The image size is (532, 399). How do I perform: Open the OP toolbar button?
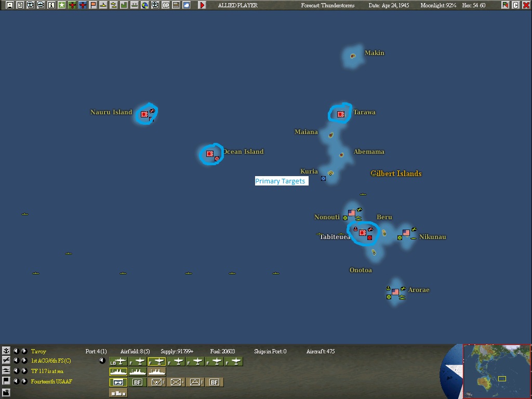pyautogui.click(x=166, y=5)
